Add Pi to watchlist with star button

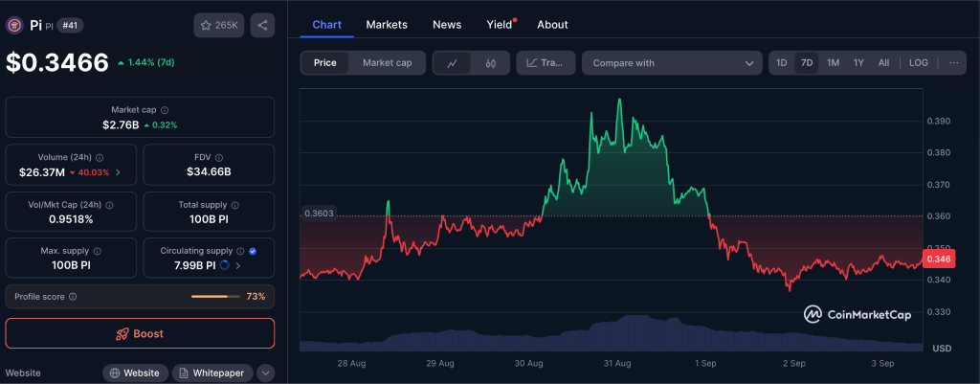[219, 26]
